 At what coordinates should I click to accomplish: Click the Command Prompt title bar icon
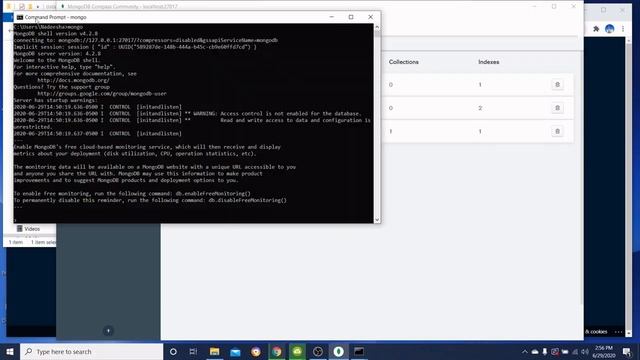pos(20,17)
